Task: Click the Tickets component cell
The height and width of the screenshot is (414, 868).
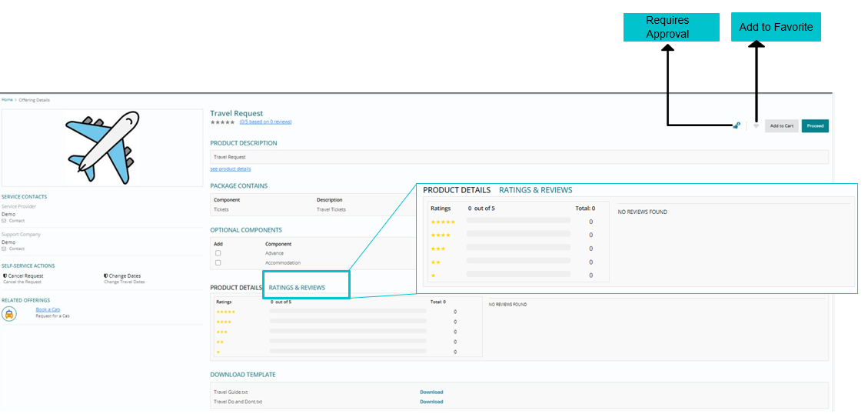Action: (221, 209)
